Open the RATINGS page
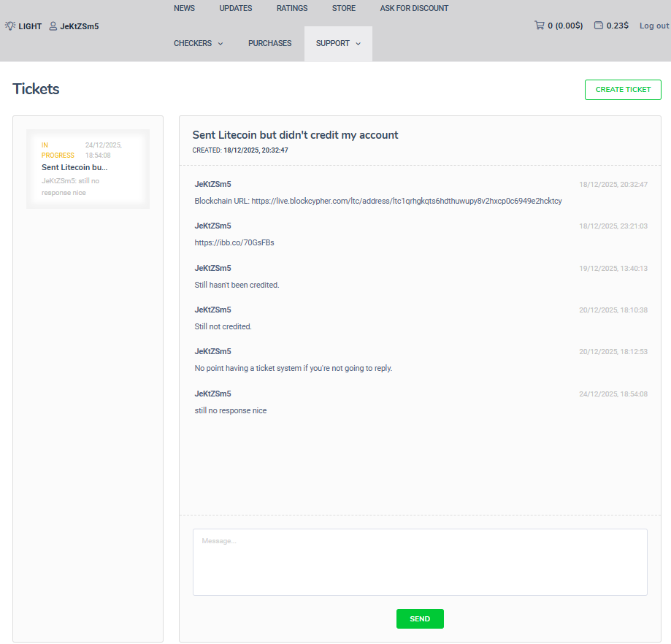671x644 pixels. pos(292,9)
